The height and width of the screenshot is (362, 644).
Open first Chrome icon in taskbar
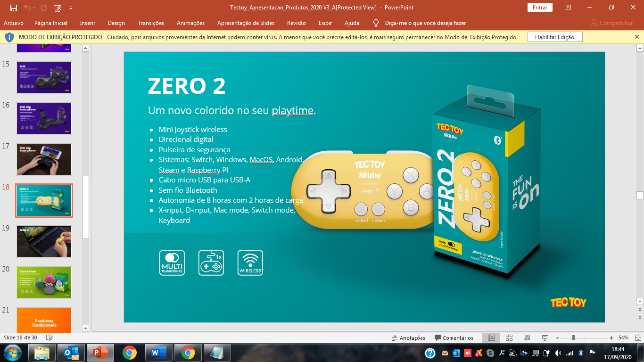pos(130,353)
